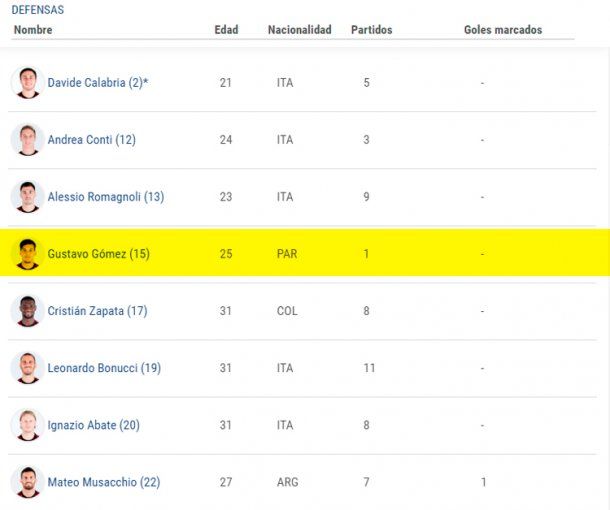Click Cristián Zapata's player photo
The width and height of the screenshot is (610, 510).
pyautogui.click(x=26, y=311)
